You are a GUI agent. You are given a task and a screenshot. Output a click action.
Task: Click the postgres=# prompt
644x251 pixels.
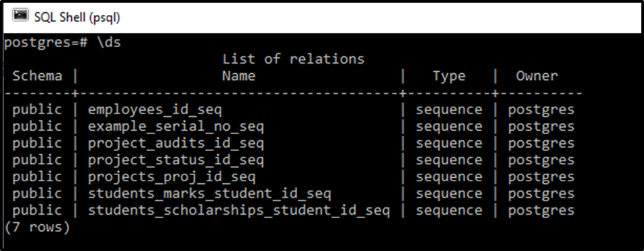pos(46,44)
